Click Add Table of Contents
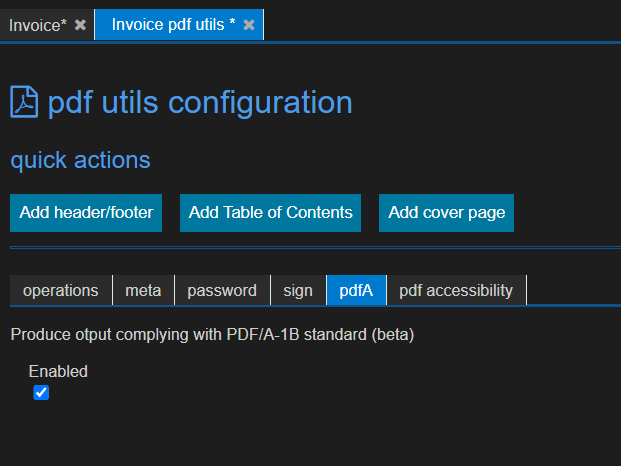 tap(270, 213)
